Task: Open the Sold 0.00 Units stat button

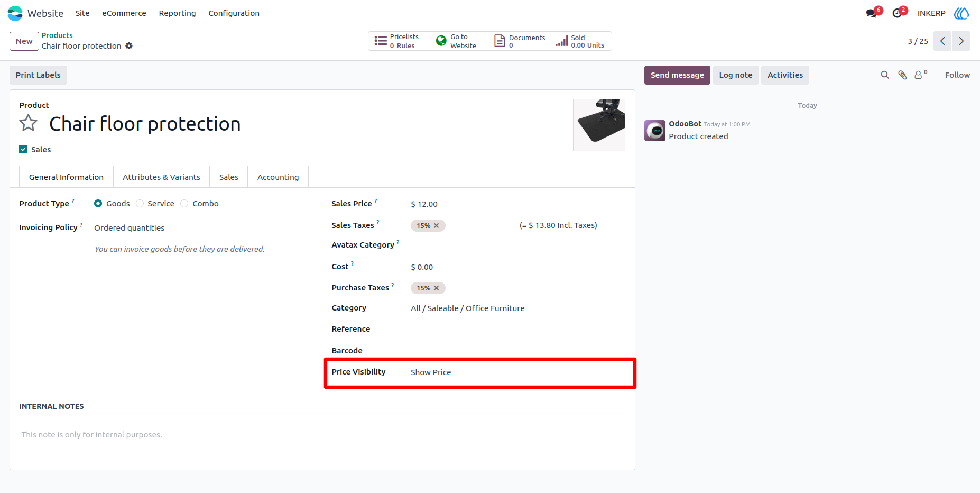Action: pos(581,41)
